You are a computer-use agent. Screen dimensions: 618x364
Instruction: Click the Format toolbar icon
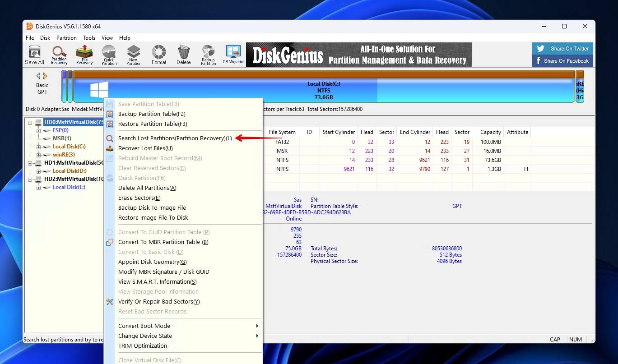(159, 55)
